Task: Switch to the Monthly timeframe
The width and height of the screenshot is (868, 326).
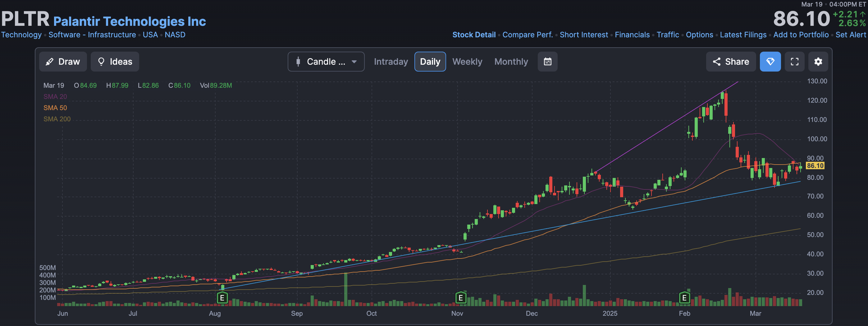Action: [511, 61]
